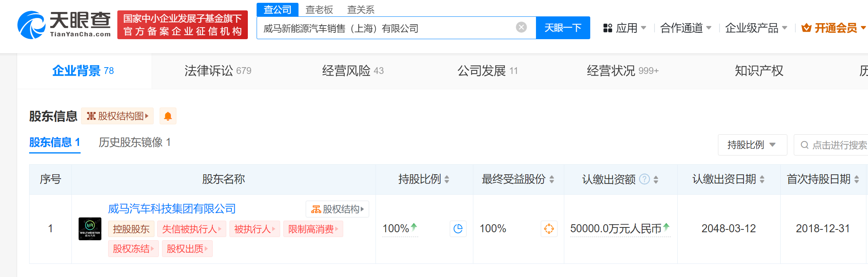Viewport: 868px width, 277px height.
Task: Click the WELTMEISTER company logo thumbnail
Action: point(90,229)
